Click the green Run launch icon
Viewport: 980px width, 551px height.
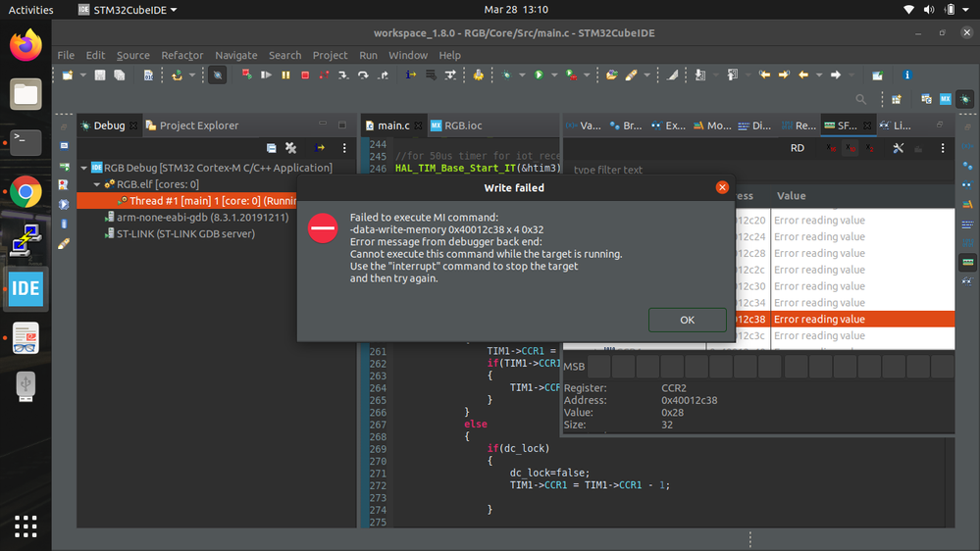click(539, 75)
